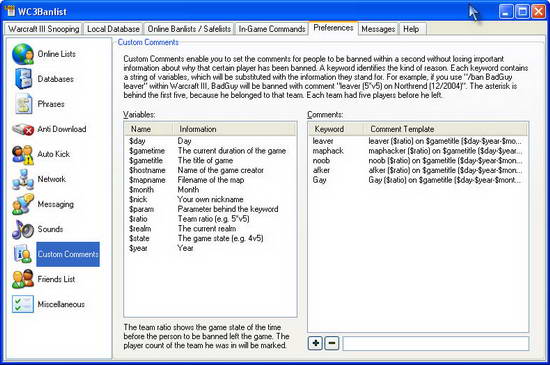The width and height of the screenshot is (550, 365).
Task: Select the maphack keyword comment row
Action: (418, 151)
